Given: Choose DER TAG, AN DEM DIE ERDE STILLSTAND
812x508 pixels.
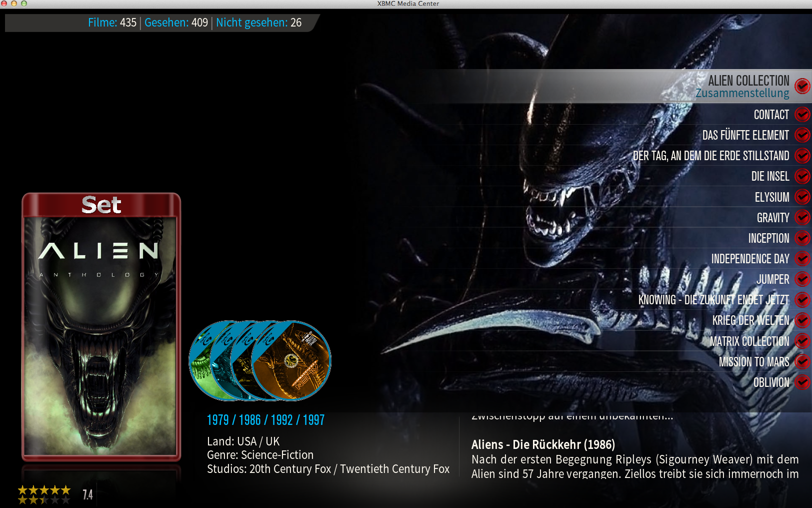Looking at the screenshot, I should point(711,156).
